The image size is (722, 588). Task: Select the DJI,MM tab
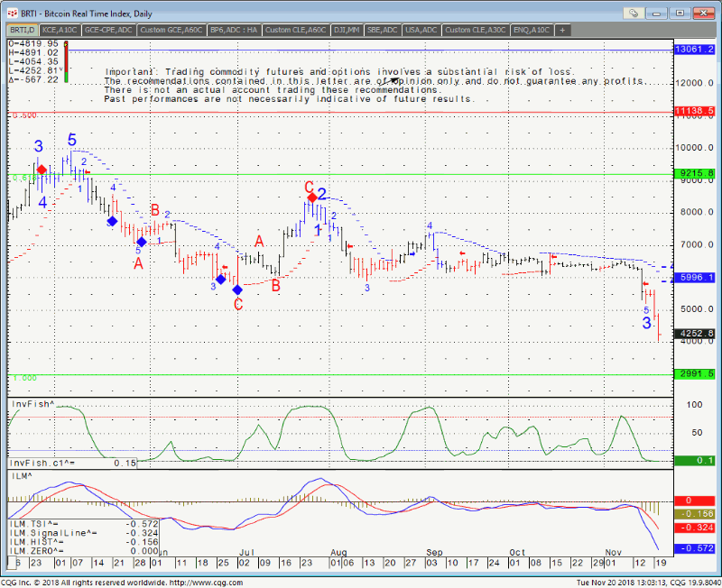point(348,30)
